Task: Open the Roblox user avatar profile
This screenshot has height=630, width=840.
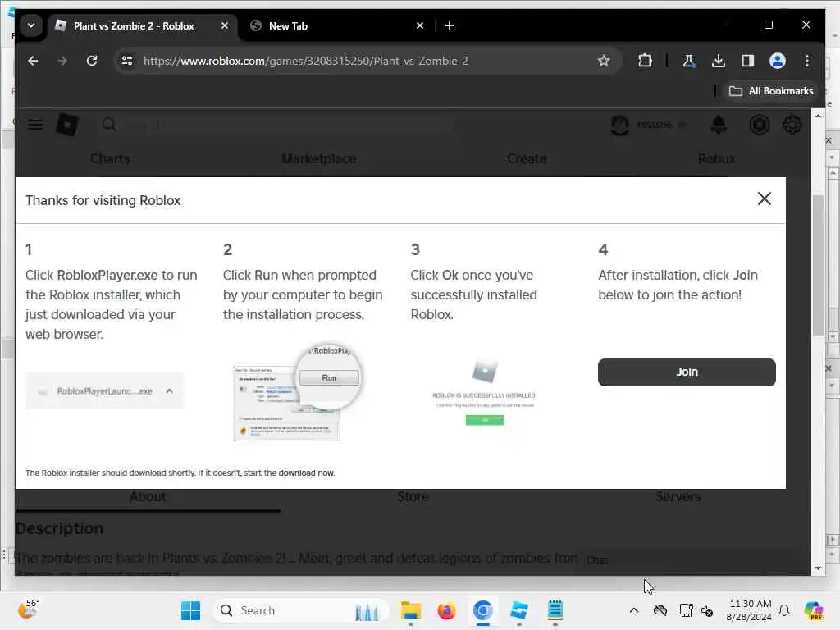Action: tap(620, 125)
